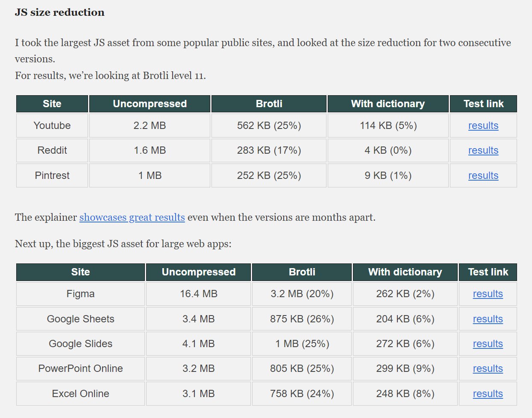
Task: Click the 'Figma' site cell
Action: click(81, 294)
